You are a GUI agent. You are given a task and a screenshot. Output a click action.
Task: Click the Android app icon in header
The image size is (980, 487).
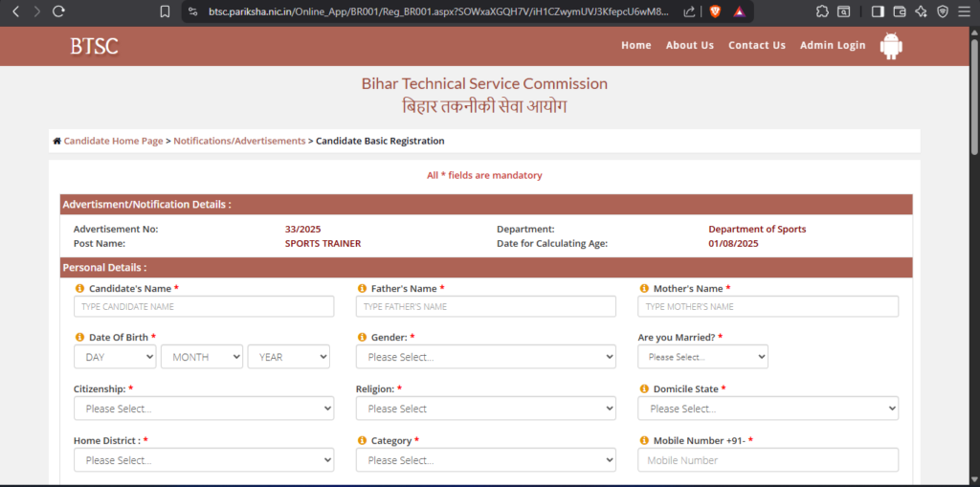[891, 45]
